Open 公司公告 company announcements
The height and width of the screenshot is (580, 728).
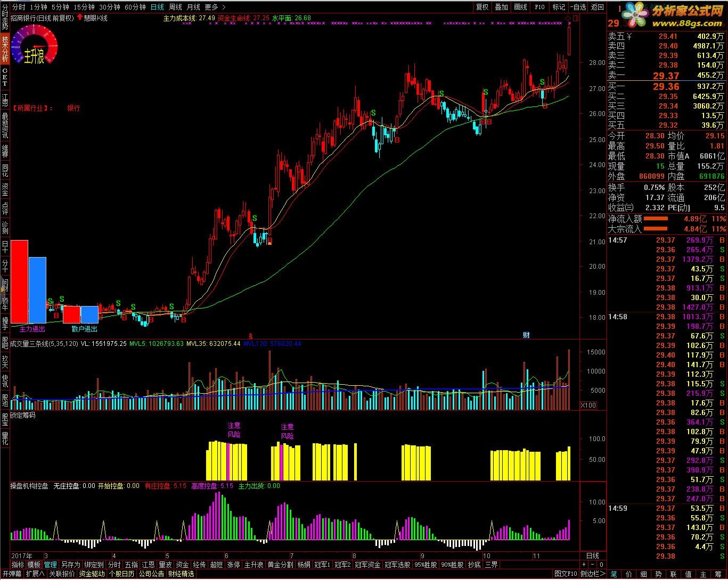click(x=152, y=574)
